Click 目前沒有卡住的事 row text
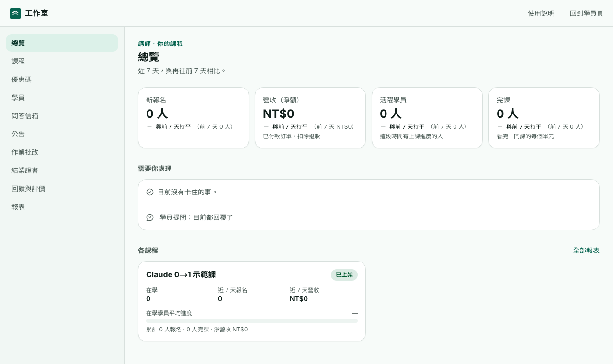The height and width of the screenshot is (364, 613). pyautogui.click(x=187, y=192)
